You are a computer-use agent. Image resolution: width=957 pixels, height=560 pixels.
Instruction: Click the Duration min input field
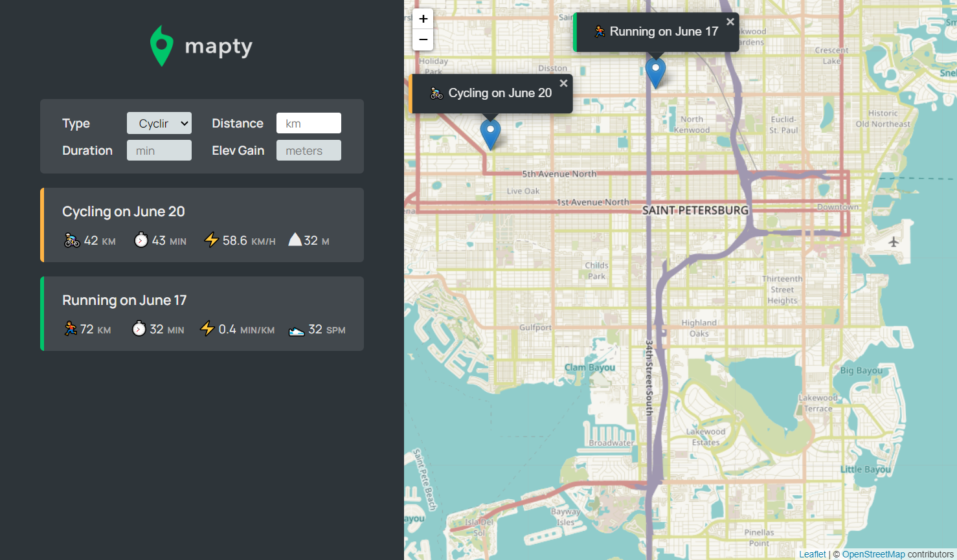[x=159, y=150]
